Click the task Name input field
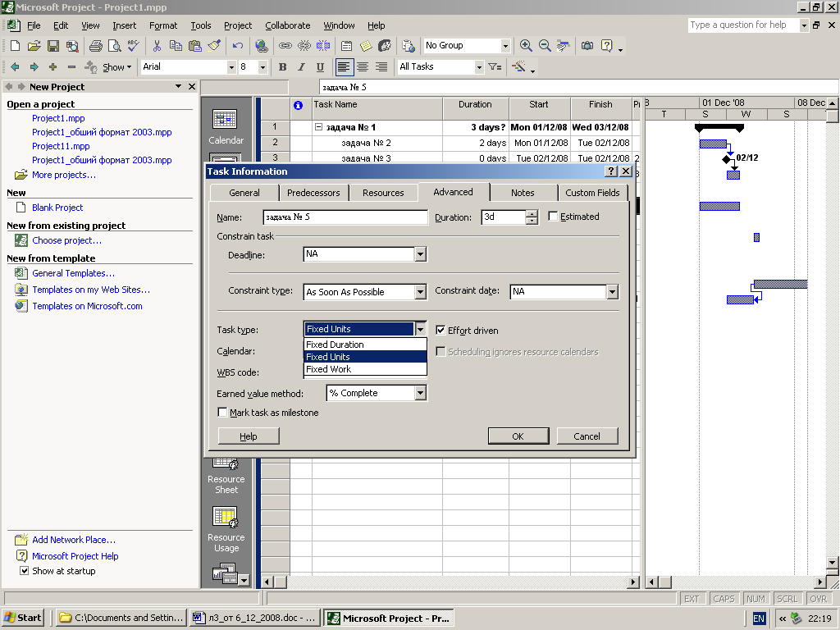Screen dimensions: 840x630 (345, 217)
